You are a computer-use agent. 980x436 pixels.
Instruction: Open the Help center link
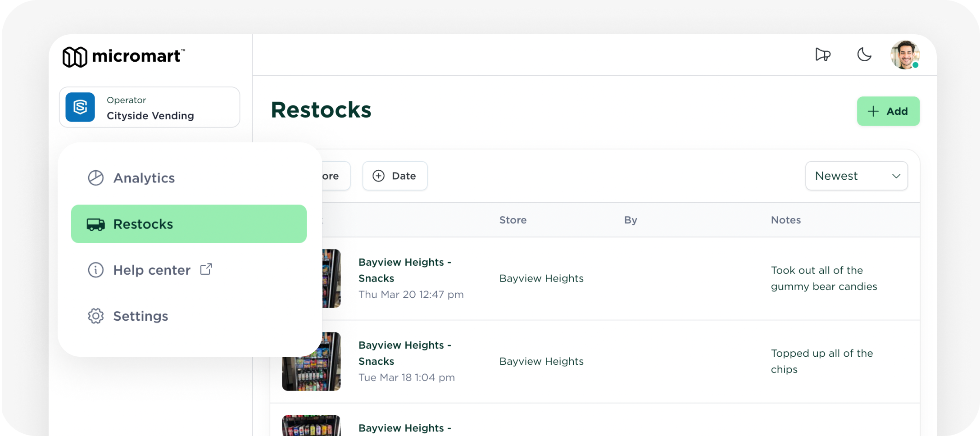click(x=151, y=270)
